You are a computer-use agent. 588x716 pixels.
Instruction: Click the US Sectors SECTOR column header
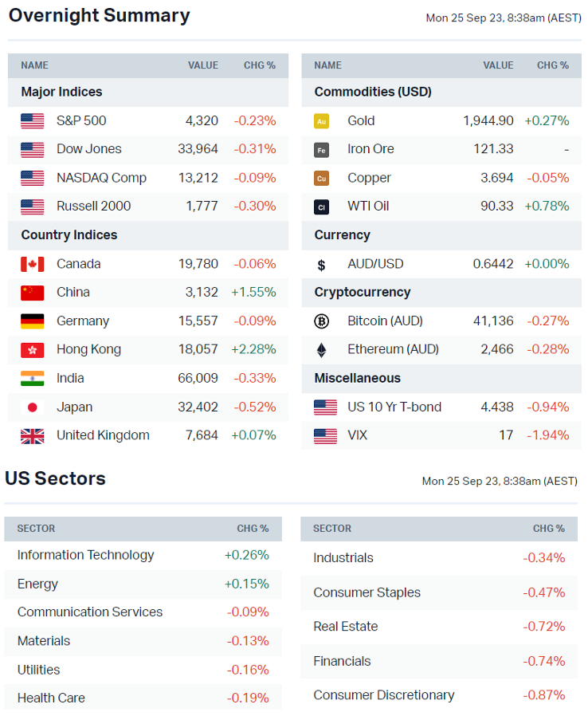36,529
